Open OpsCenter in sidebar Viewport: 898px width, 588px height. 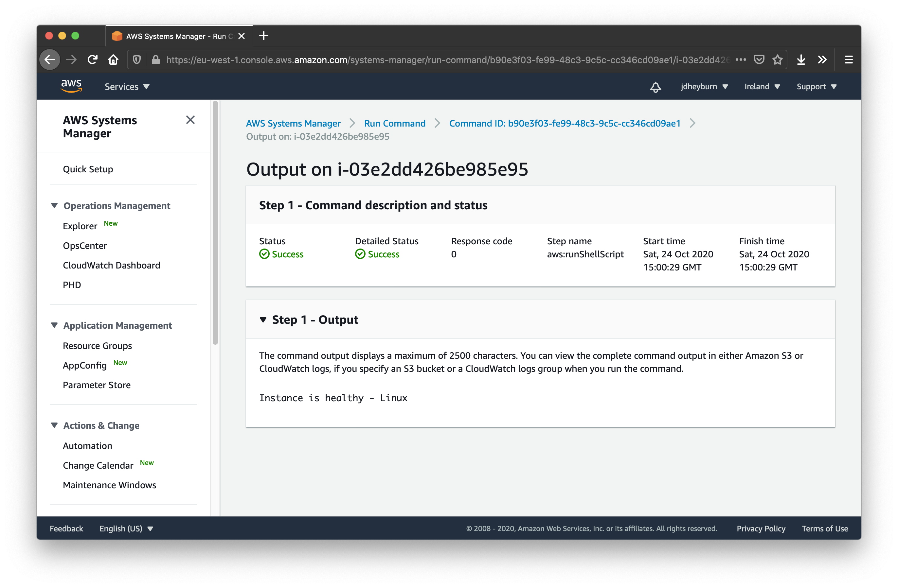click(x=85, y=246)
